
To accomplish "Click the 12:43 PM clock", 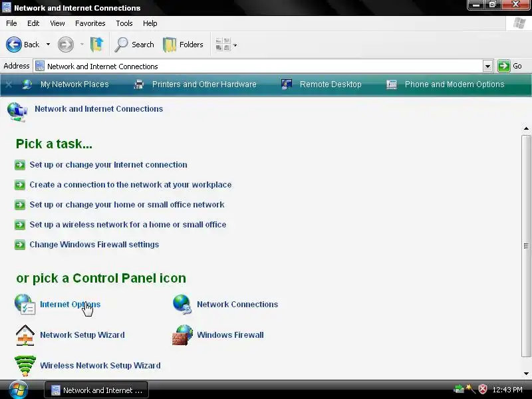I will tap(507, 390).
